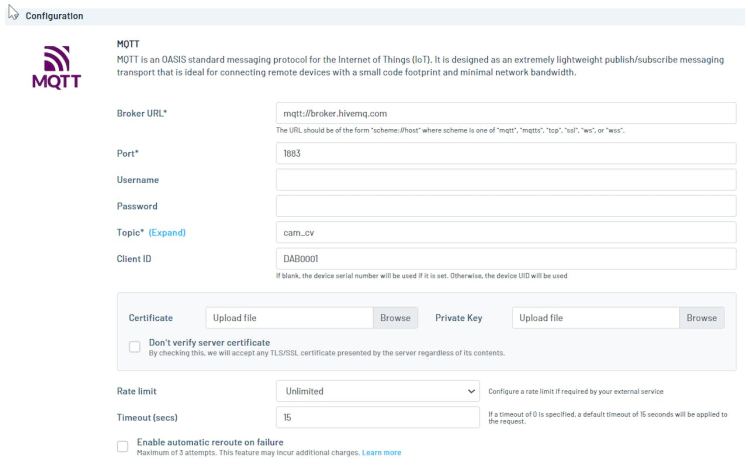Image resolution: width=748 pixels, height=474 pixels.
Task: Expand the Topic field via Expand link
Action: pos(167,233)
